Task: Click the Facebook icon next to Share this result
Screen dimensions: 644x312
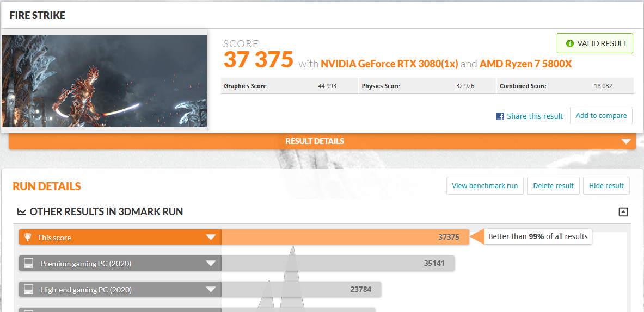Action: (x=500, y=116)
